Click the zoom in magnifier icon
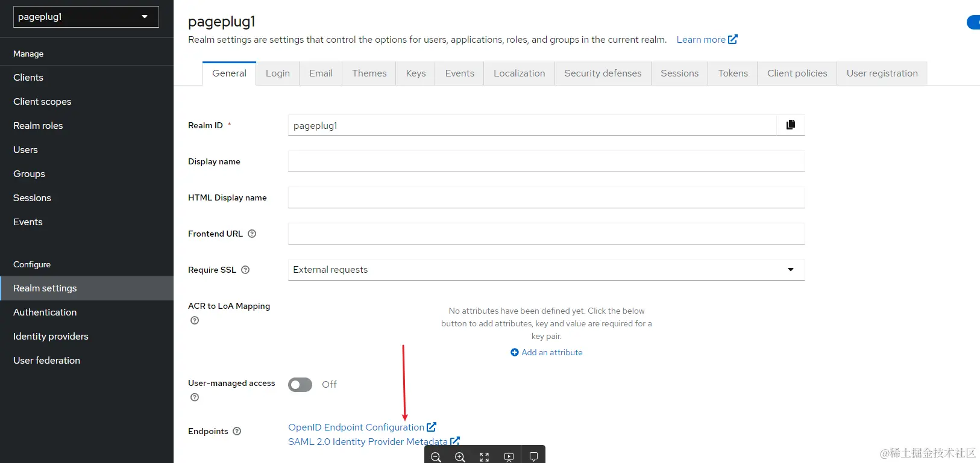The height and width of the screenshot is (463, 980). pyautogui.click(x=460, y=457)
